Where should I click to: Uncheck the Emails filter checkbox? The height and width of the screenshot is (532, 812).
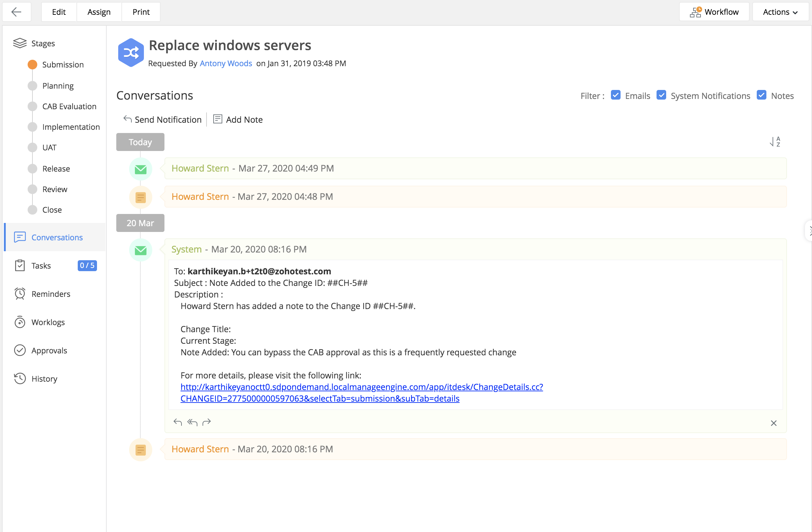615,95
